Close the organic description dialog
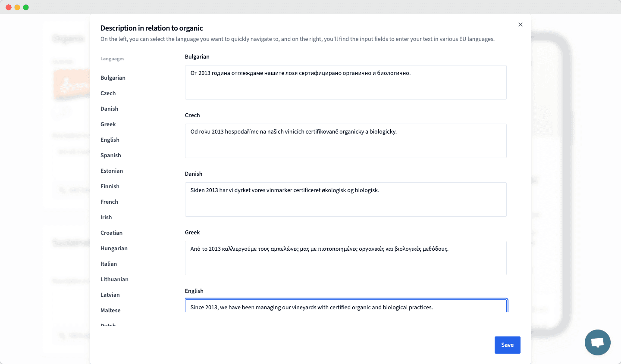The width and height of the screenshot is (621, 364). tap(521, 25)
